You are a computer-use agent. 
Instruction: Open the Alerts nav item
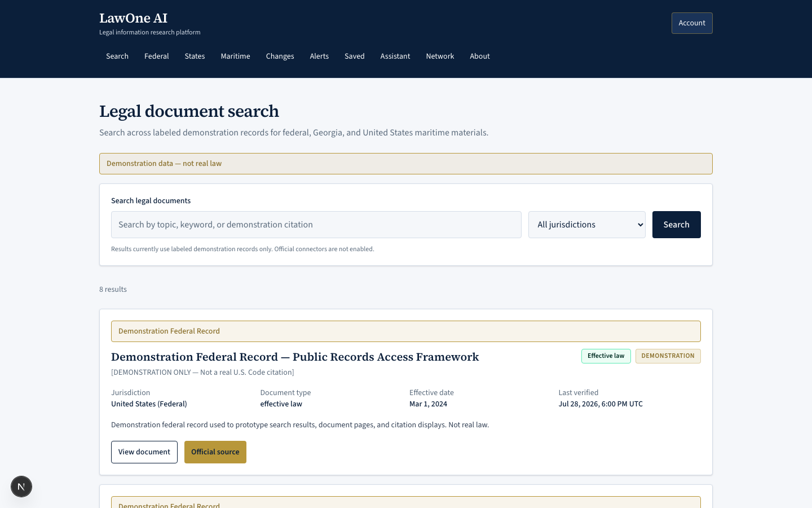(x=319, y=56)
